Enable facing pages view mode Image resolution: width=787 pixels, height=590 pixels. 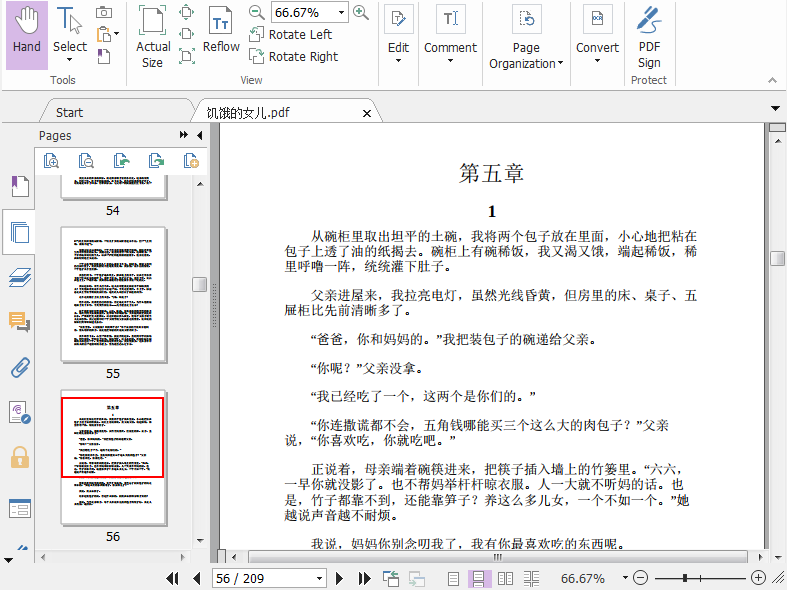point(505,578)
